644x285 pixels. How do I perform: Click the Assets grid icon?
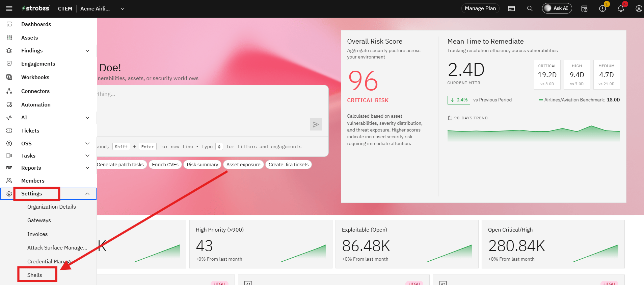[9, 38]
